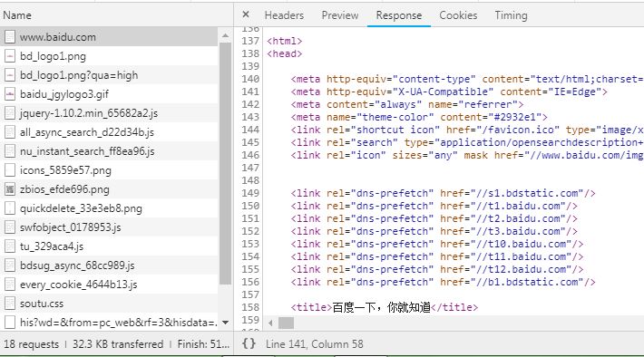644x357 pixels.
Task: Select bdsug_async_68cc989.js request
Action: 109,265
